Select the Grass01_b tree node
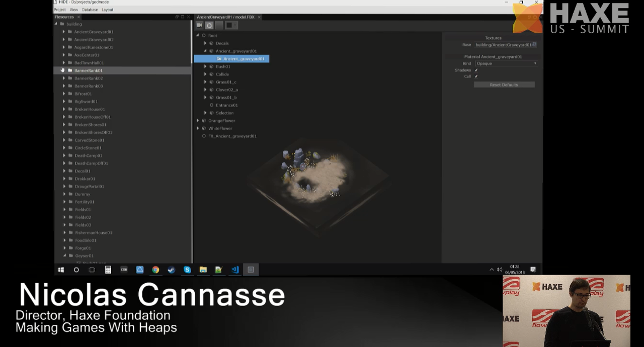This screenshot has height=347, width=644. 226,98
